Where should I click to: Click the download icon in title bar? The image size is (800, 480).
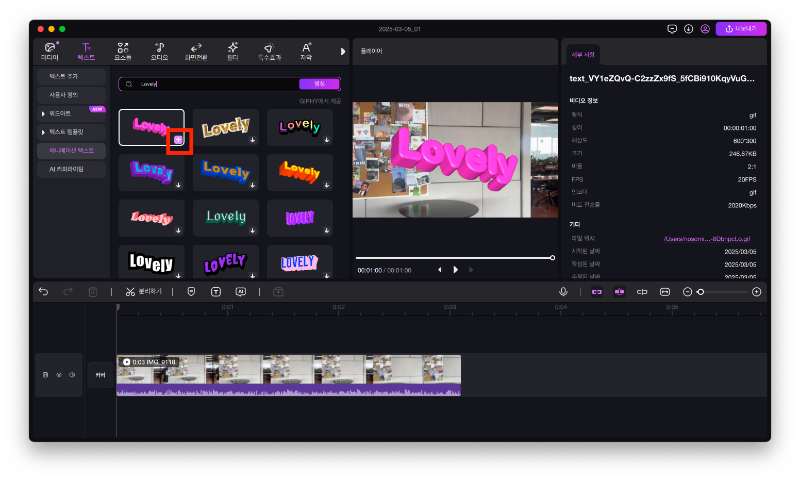688,29
